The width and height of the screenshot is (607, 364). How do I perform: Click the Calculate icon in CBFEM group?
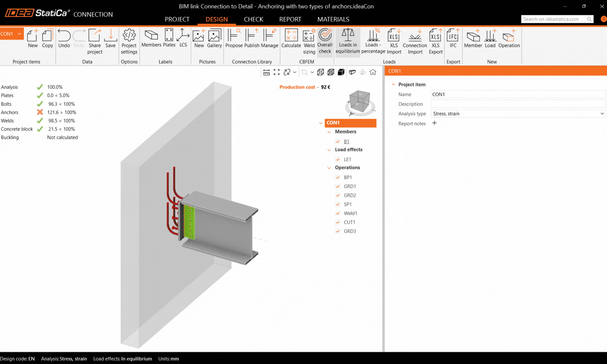[x=291, y=39]
